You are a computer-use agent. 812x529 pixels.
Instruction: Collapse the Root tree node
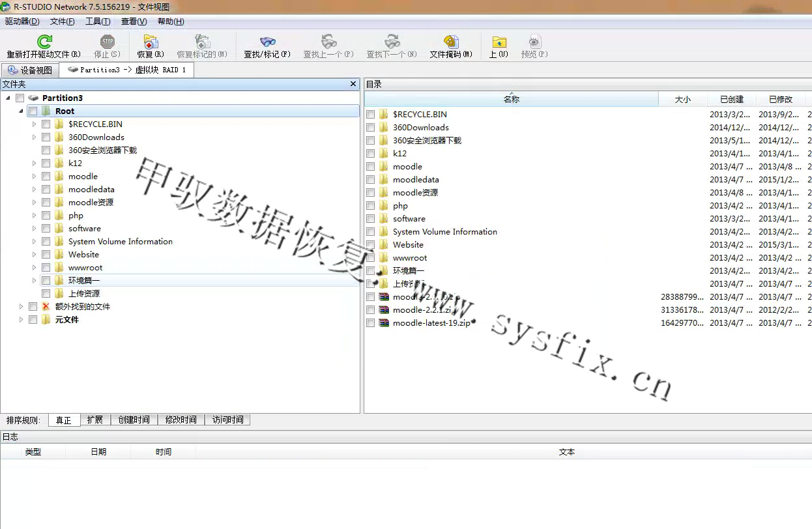coord(21,111)
